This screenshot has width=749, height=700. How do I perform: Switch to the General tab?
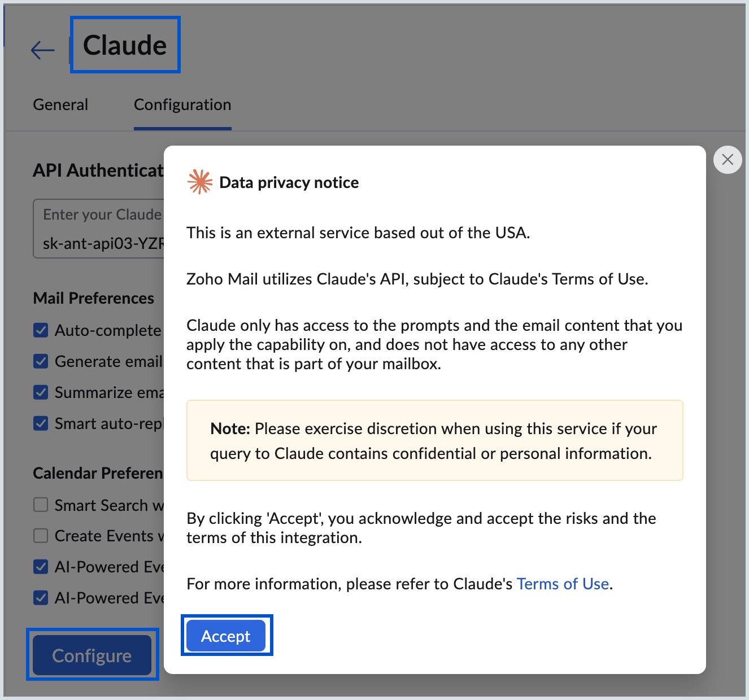pyautogui.click(x=60, y=104)
